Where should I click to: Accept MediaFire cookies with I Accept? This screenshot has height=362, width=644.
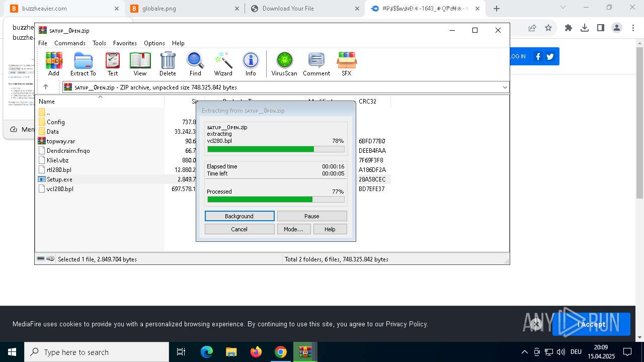(591, 324)
